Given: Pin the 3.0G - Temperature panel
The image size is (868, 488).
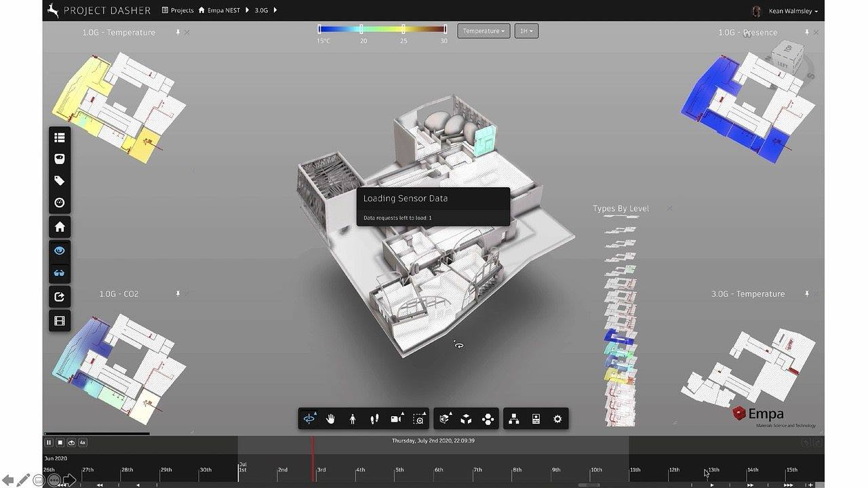Looking at the screenshot, I should (807, 293).
